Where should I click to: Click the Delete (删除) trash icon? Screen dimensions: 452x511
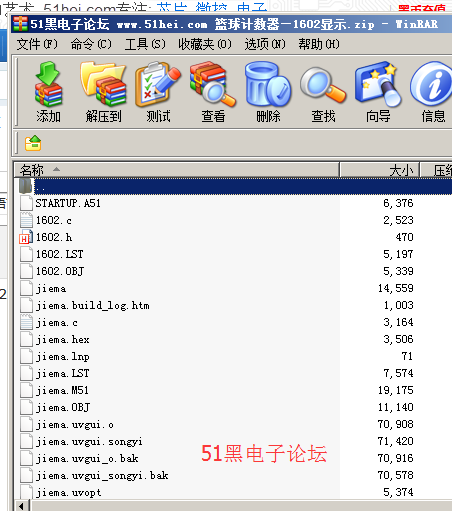click(x=268, y=92)
